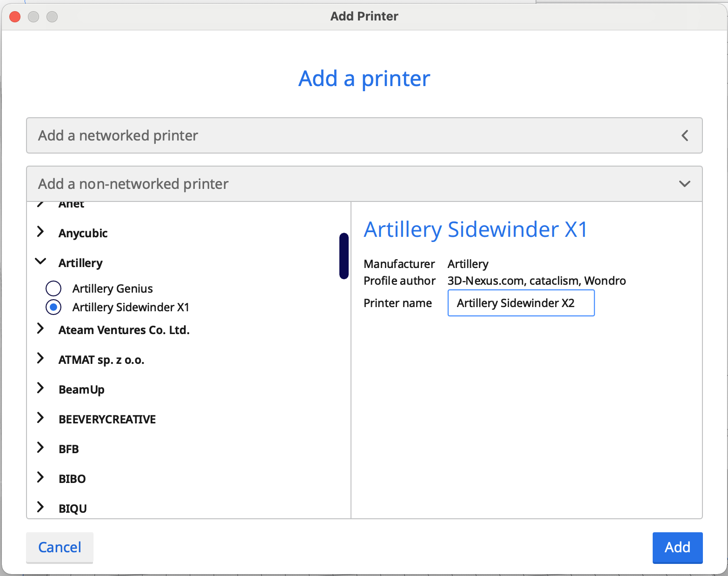
Task: Click the Cancel button
Action: coord(60,547)
